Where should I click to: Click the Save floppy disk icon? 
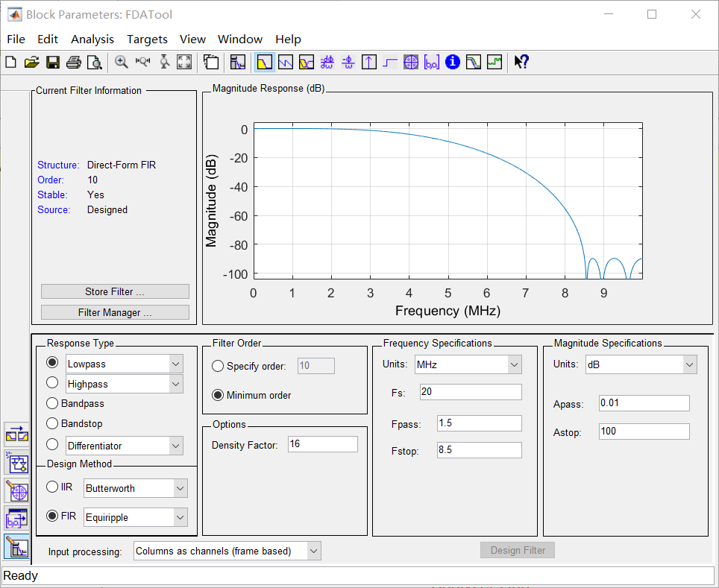pos(52,63)
